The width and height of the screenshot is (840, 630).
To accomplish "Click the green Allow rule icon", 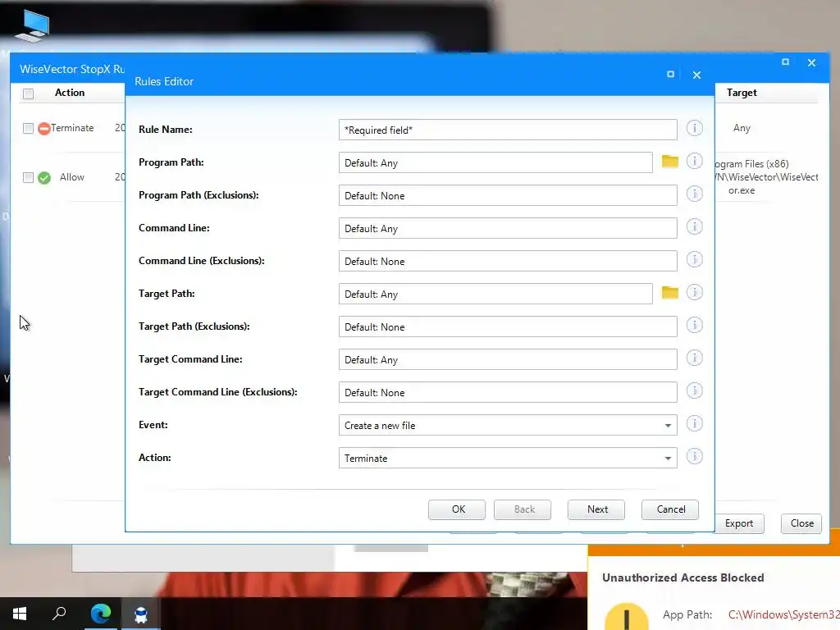I will point(44,178).
